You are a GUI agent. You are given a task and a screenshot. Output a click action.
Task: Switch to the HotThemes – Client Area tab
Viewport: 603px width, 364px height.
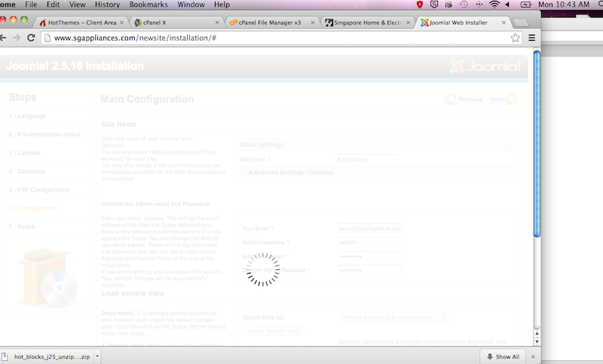82,23
